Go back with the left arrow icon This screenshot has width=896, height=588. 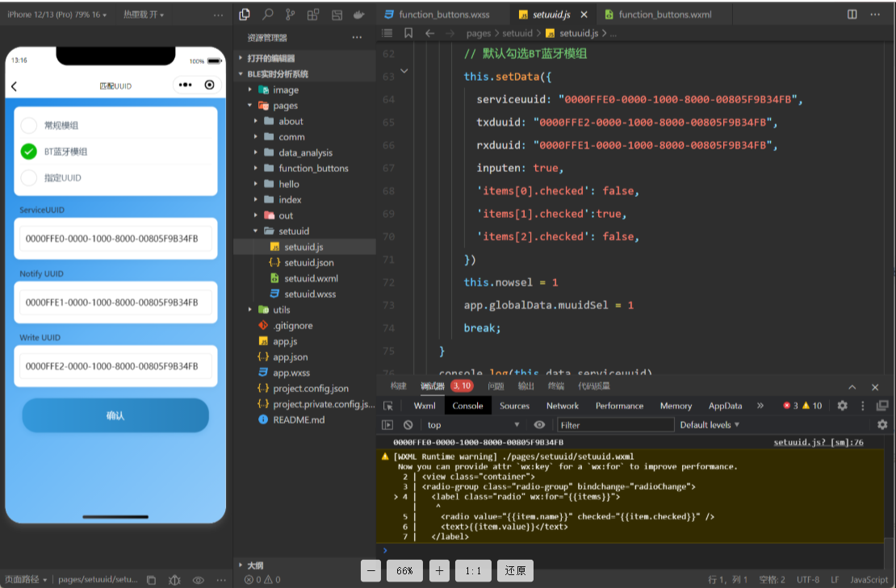pyautogui.click(x=429, y=33)
